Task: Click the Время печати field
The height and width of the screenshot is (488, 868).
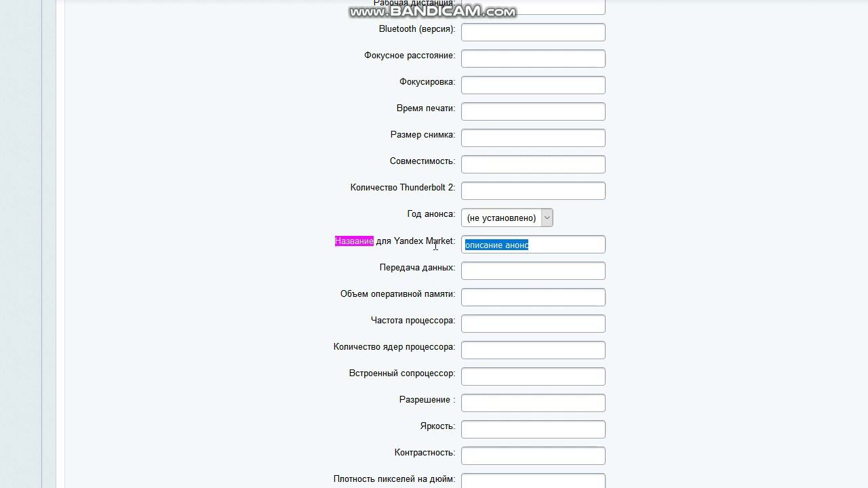Action: pyautogui.click(x=533, y=111)
